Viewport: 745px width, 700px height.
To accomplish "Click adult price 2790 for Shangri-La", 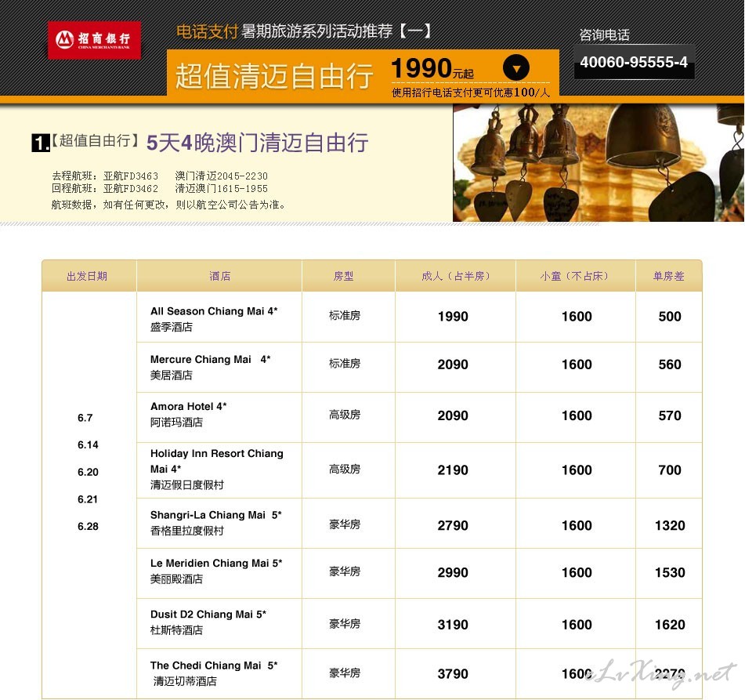I will pos(453,525).
